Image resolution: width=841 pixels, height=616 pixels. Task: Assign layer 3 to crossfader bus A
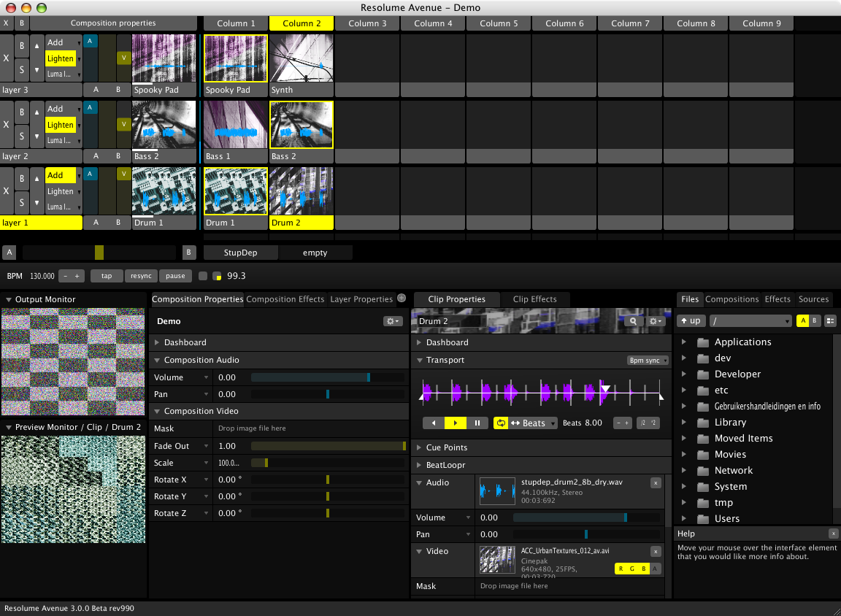click(x=96, y=90)
